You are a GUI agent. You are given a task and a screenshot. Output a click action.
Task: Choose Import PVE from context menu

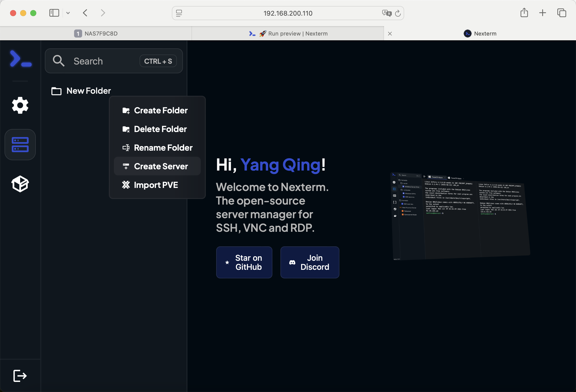[x=157, y=185]
